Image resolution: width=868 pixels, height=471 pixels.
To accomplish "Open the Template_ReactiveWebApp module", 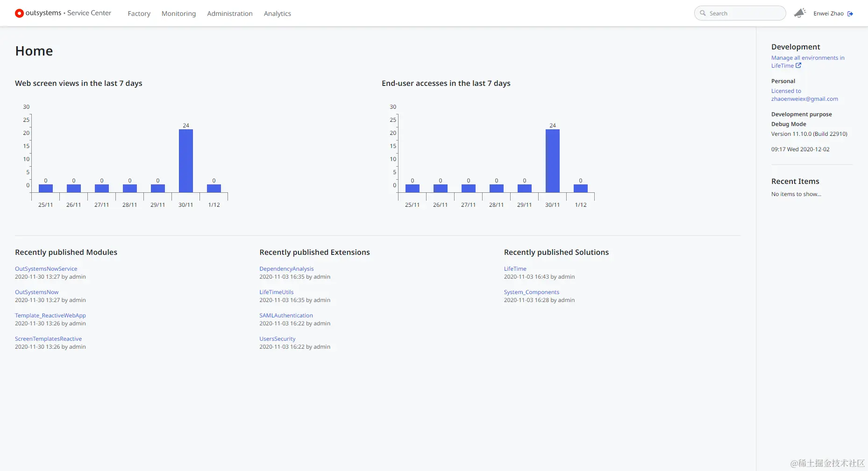I will (x=50, y=316).
